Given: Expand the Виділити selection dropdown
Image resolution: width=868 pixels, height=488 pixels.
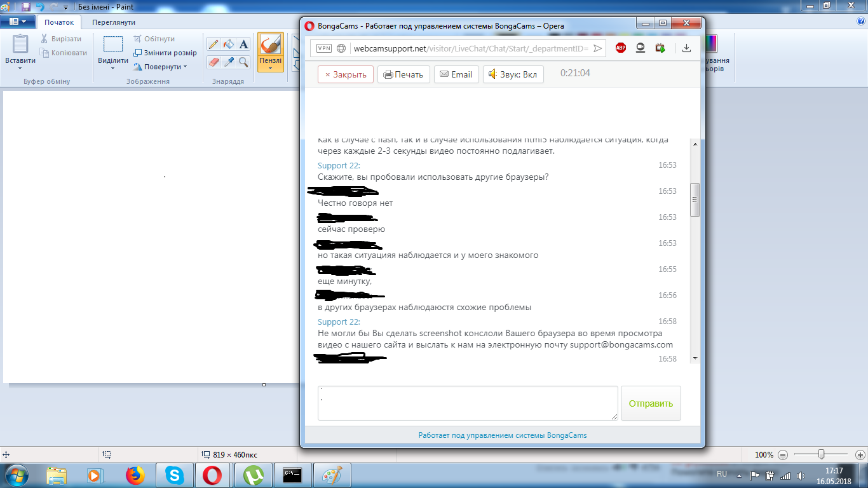Looking at the screenshot, I should pyautogui.click(x=113, y=65).
